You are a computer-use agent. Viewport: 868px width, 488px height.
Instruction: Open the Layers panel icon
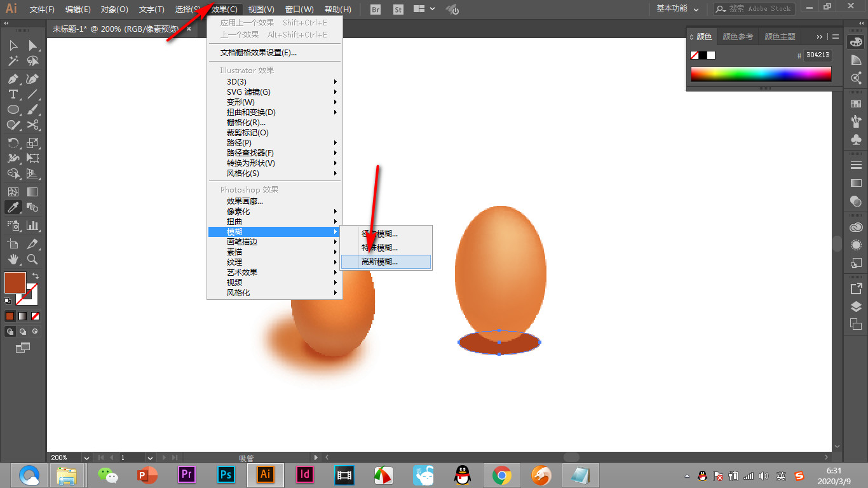click(856, 306)
